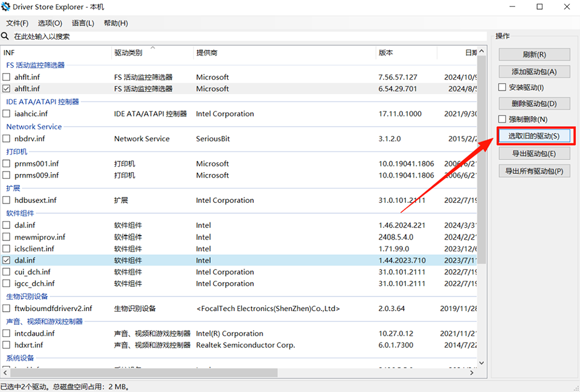Sort by the 驱动类别 column header
The image size is (580, 392).
tap(152, 53)
